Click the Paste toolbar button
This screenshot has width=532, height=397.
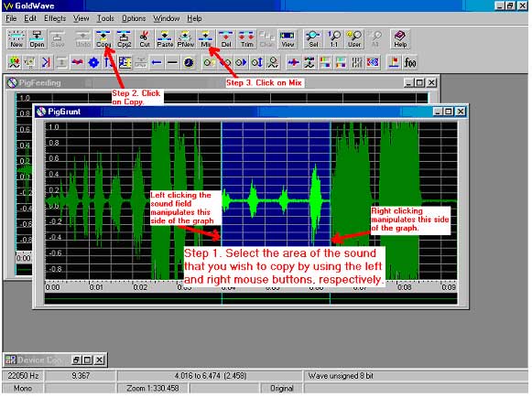pyautogui.click(x=165, y=39)
